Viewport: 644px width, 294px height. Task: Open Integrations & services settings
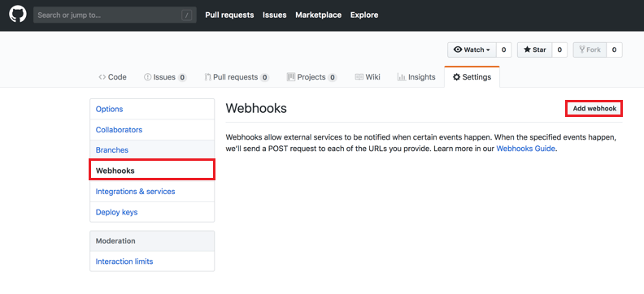coord(152,192)
